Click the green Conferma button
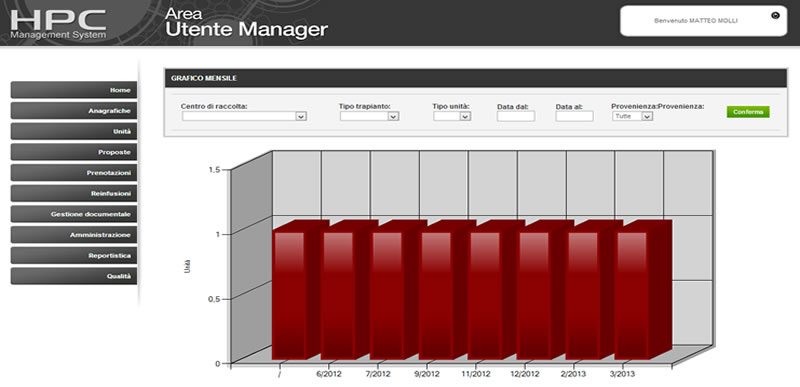800x387 pixels. click(748, 112)
